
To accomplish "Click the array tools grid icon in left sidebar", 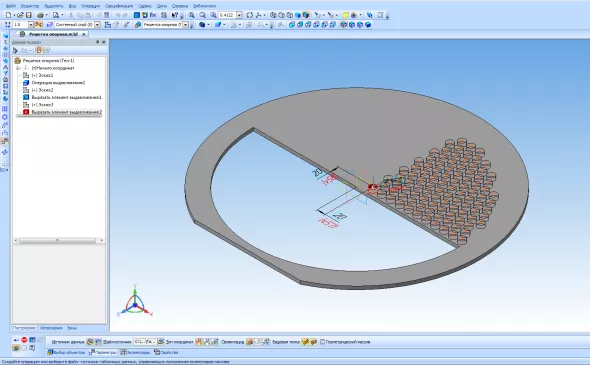I will pos(5,109).
